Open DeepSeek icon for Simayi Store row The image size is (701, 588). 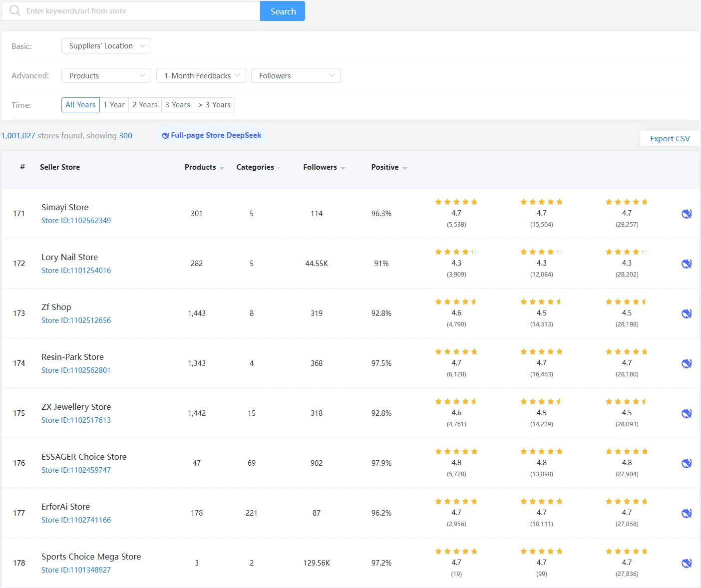[687, 214]
